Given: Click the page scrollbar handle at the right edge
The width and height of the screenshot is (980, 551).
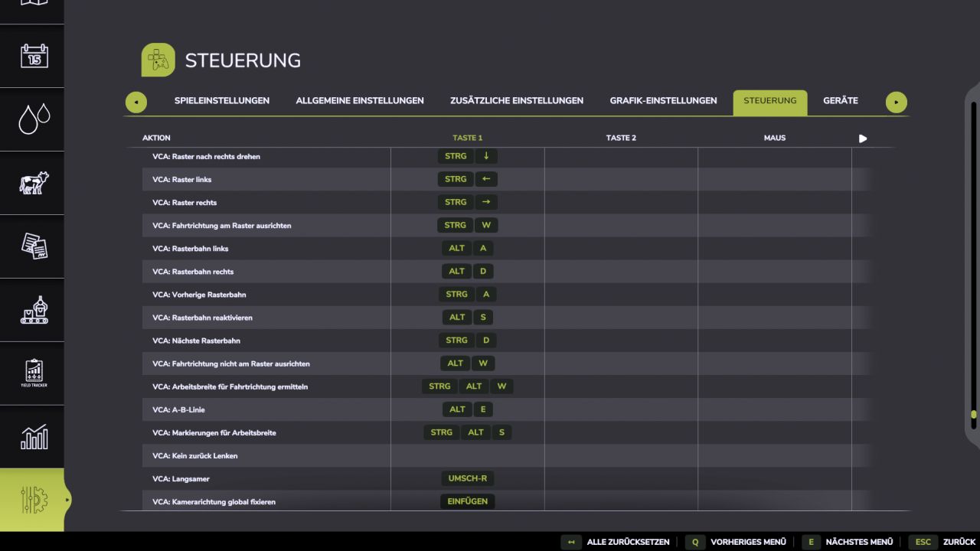Looking at the screenshot, I should [x=974, y=415].
